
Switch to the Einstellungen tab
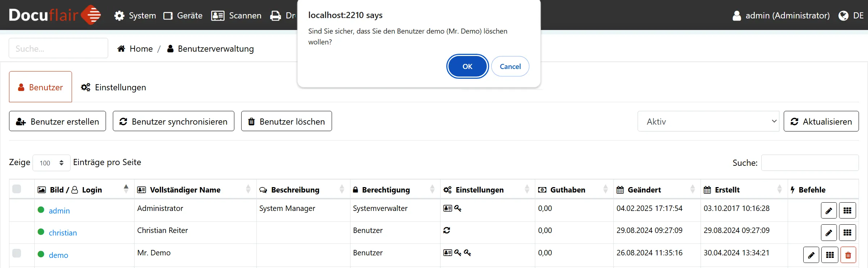click(x=114, y=87)
